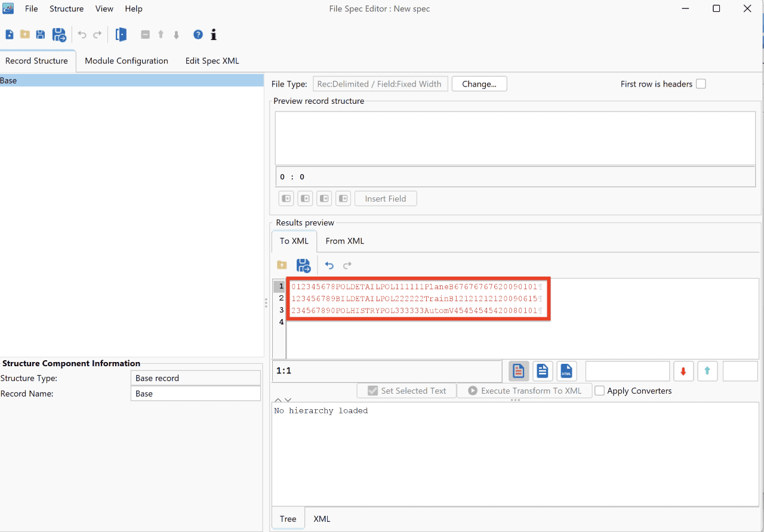Image resolution: width=764 pixels, height=532 pixels.
Task: Click the sample line starting 234567890POLHISTRY
Action: tap(416, 310)
